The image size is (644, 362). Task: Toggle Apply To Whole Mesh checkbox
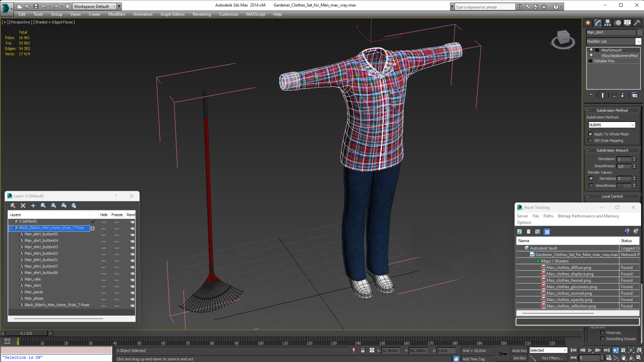[x=590, y=134]
